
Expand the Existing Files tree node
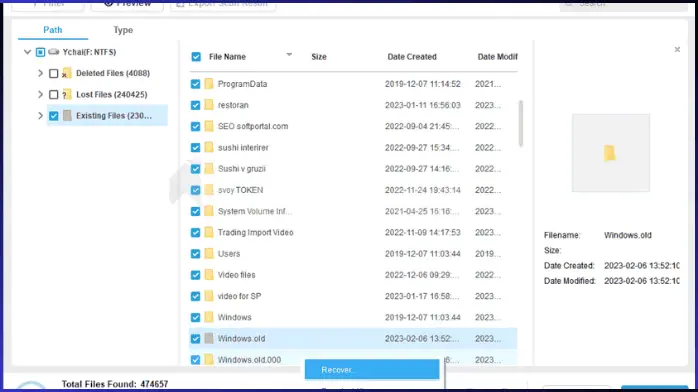tap(40, 116)
